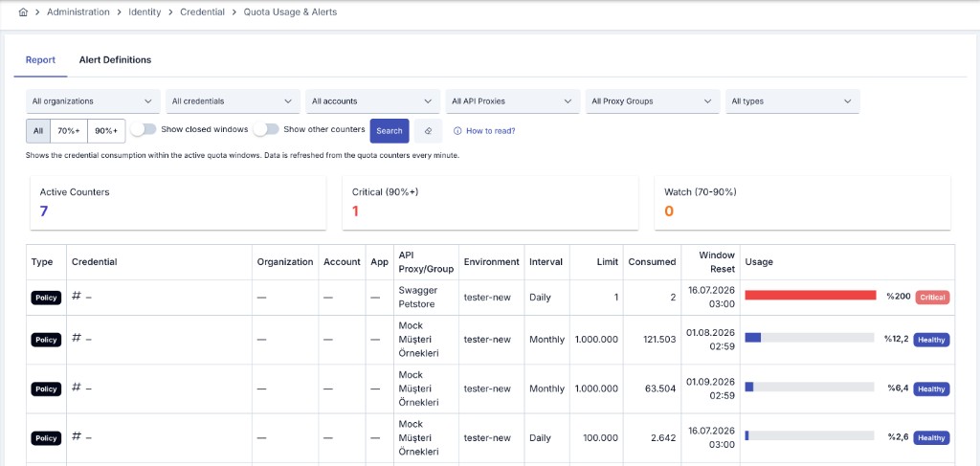The height and width of the screenshot is (466, 980).
Task: Click the red %200 usage bar
Action: tap(811, 296)
